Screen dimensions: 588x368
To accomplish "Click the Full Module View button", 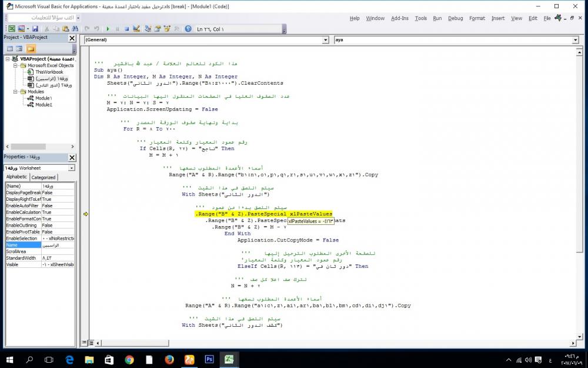I will point(91,343).
